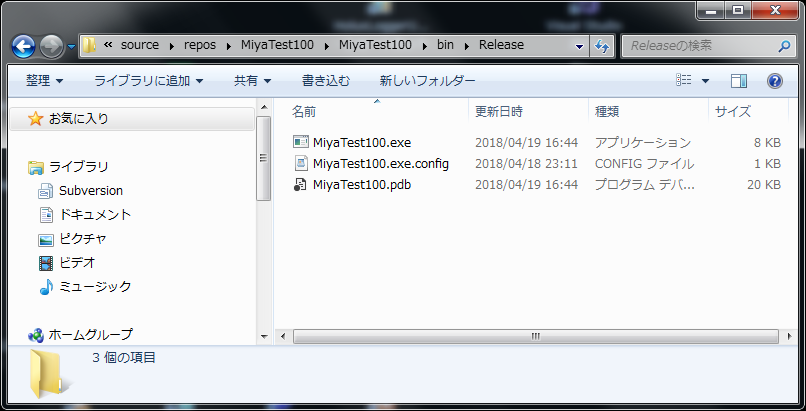Navigate to repos in the breadcrumb
Image resolution: width=806 pixels, height=411 pixels.
200,45
